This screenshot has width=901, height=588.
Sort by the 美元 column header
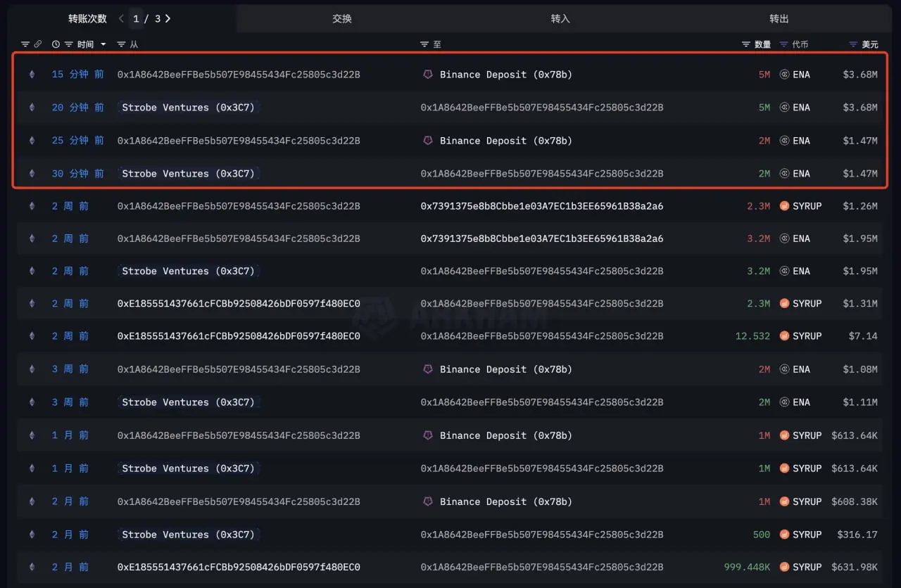[x=870, y=44]
